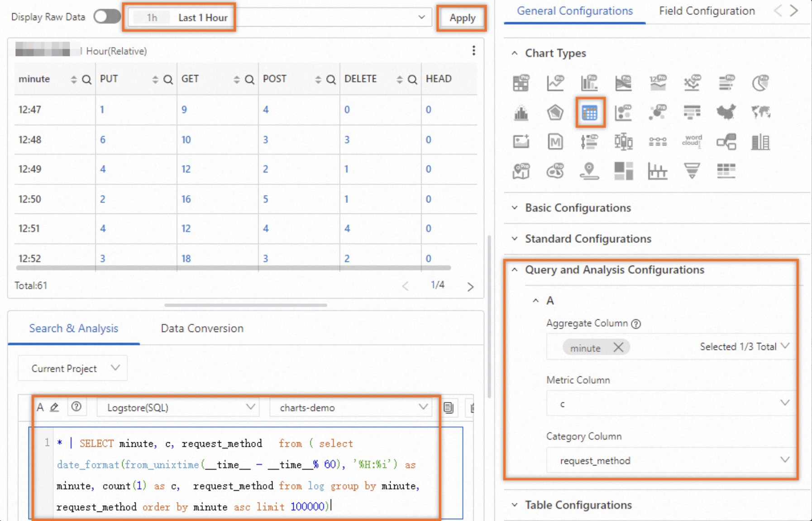Select the World map chart type

click(x=760, y=113)
